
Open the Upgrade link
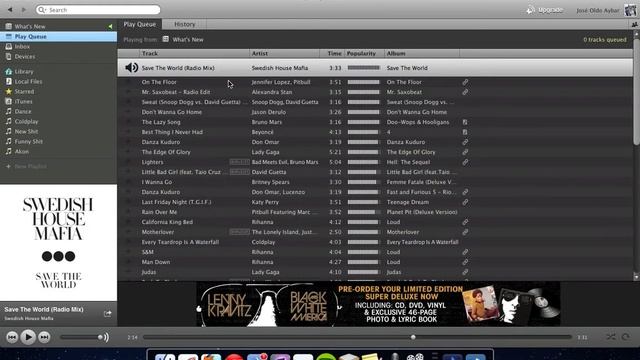tap(545, 10)
